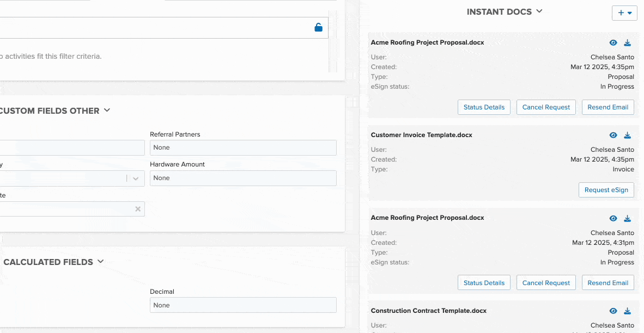
Task: Open Status Details for first proposal
Action: click(x=484, y=107)
